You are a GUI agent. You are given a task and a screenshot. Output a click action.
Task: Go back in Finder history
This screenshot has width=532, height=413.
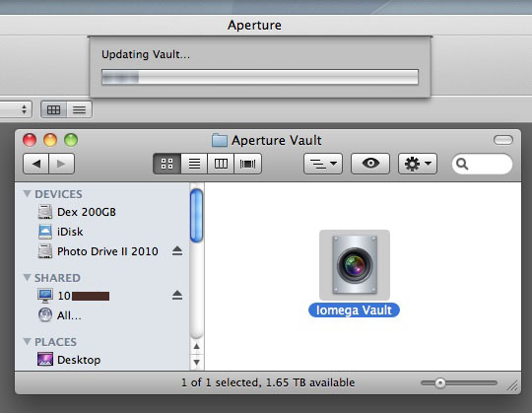coord(36,164)
